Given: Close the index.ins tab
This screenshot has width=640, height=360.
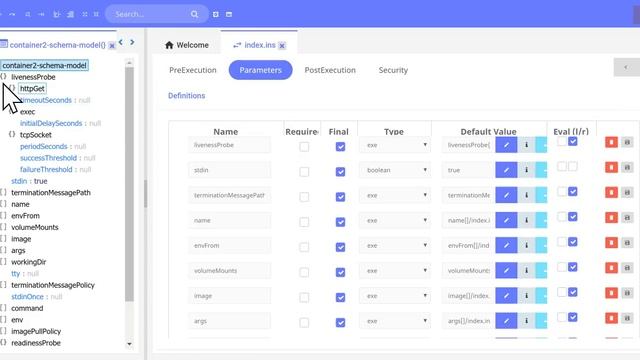Looking at the screenshot, I should (282, 45).
